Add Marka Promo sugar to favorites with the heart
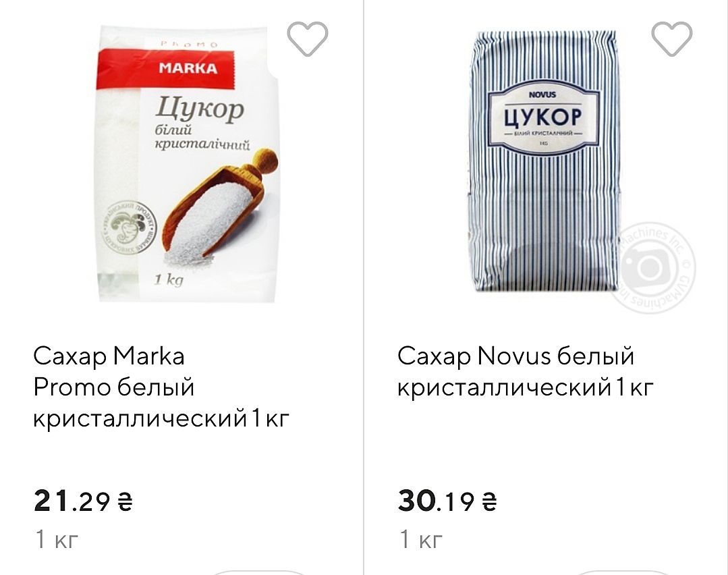This screenshot has height=575, width=728. coord(308,39)
